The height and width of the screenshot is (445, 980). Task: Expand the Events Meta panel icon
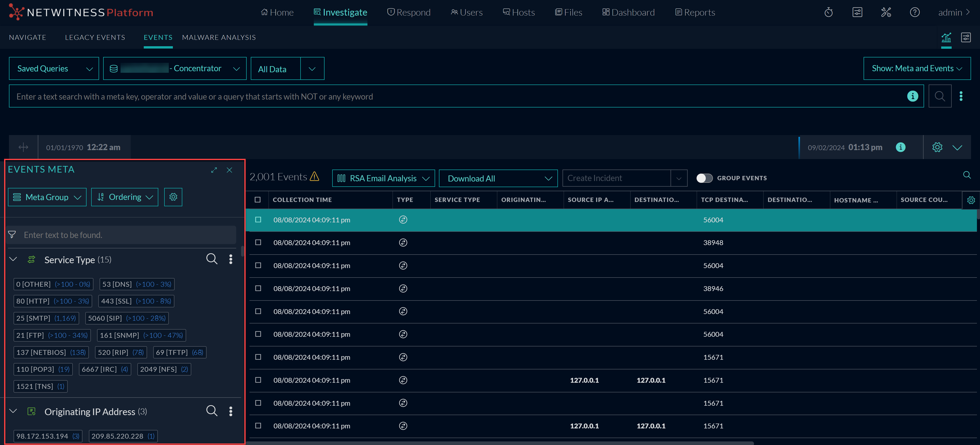(x=214, y=170)
